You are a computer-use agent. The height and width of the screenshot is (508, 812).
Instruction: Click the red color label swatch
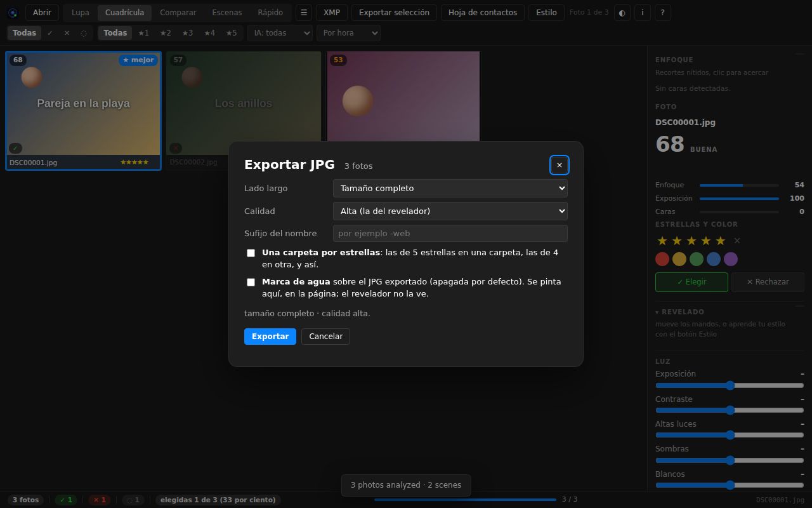[662, 259]
